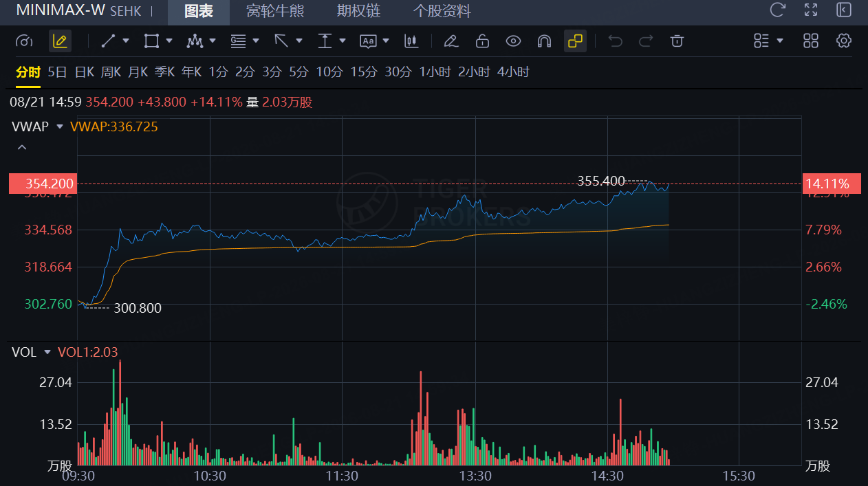This screenshot has height=486, width=868.
Task: Select the eraser drawing tool
Action: [x=451, y=41]
